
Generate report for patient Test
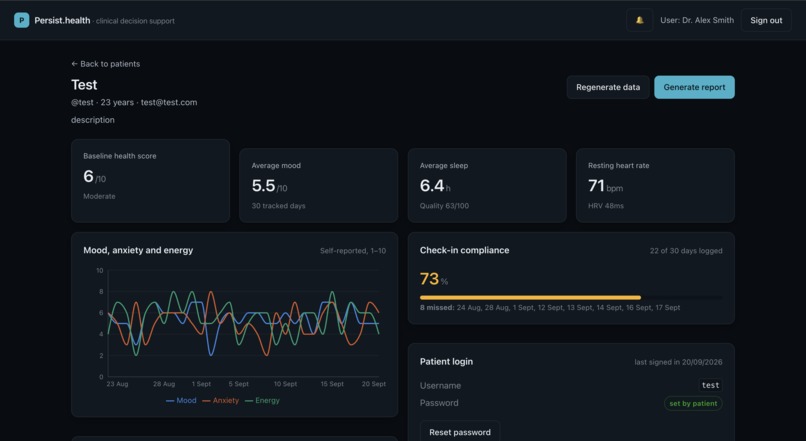(694, 87)
